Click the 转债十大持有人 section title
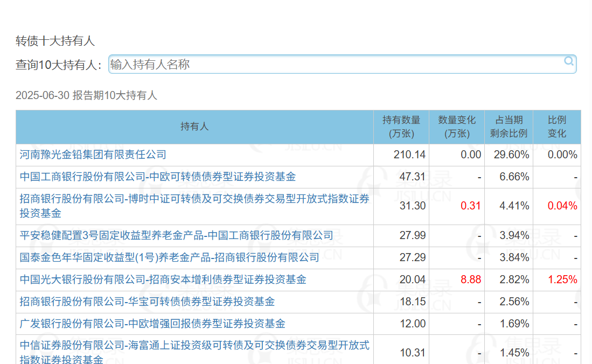Viewport: 592px width, 364px height. pos(55,41)
